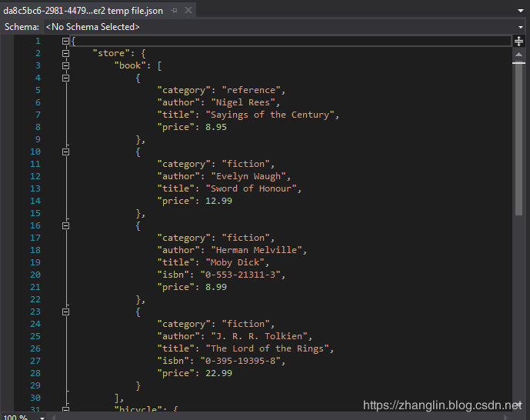Screen dimensions: 530x420
Task: Click line number 30 in the gutter
Action: (35, 398)
